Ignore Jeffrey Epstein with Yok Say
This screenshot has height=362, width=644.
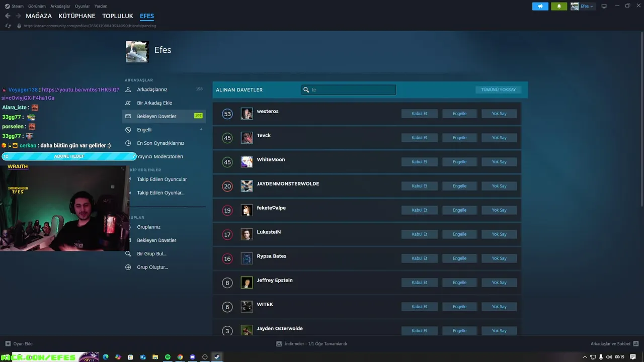point(499,283)
